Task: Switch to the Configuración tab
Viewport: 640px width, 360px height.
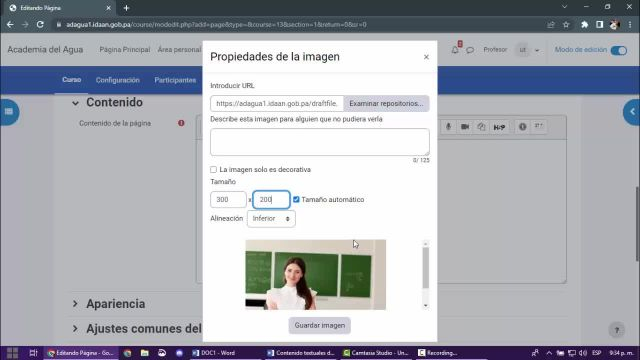Action: [118, 80]
